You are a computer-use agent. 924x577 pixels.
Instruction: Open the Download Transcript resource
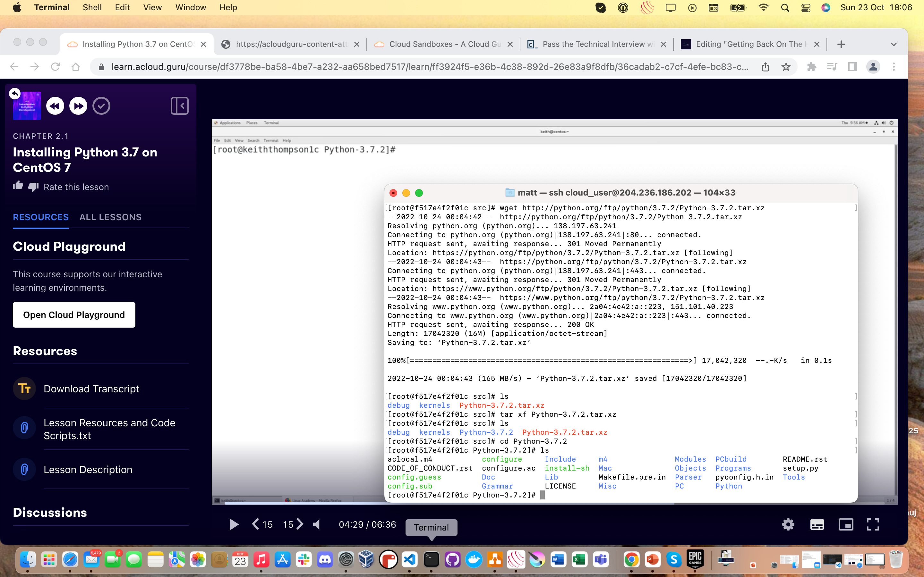coord(91,389)
